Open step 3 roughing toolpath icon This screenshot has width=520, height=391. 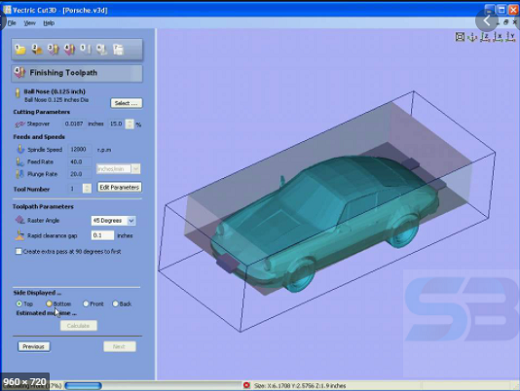(53, 49)
